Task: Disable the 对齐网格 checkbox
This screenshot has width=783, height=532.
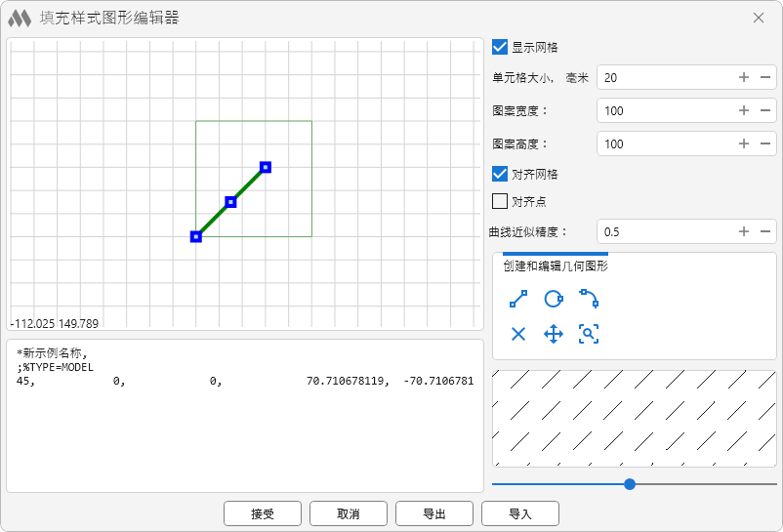Action: [x=500, y=174]
